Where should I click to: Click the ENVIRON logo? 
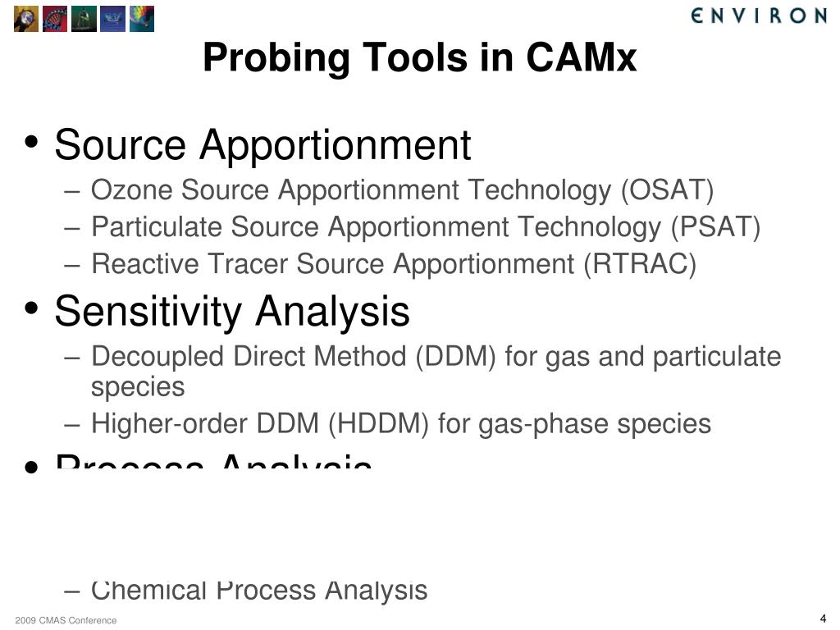759,16
